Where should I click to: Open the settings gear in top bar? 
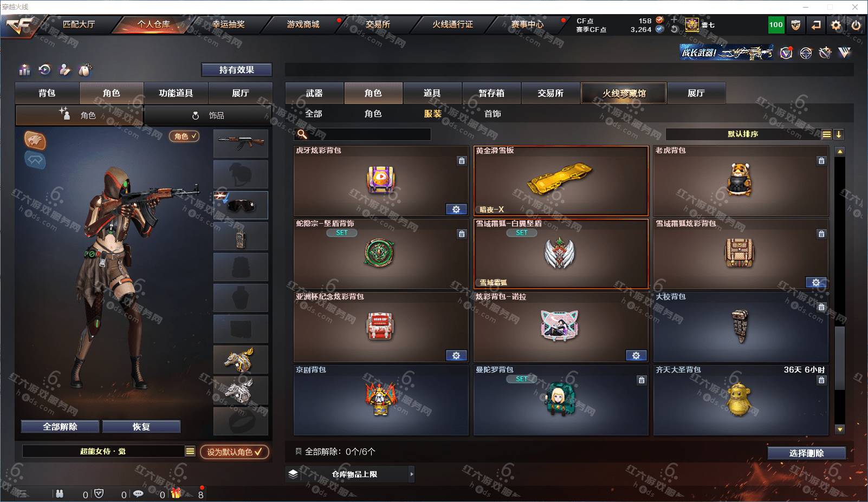tap(836, 25)
